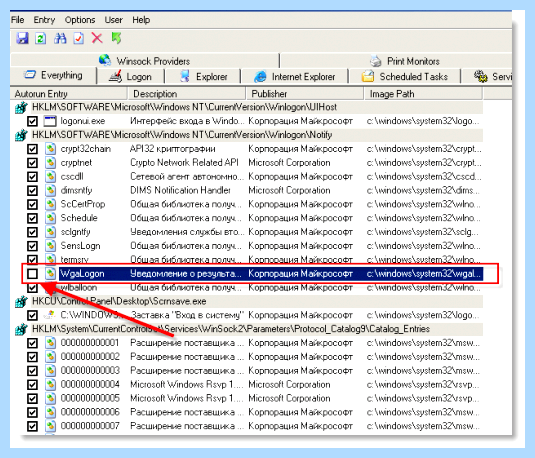Click the Schedule entry icon

click(50, 218)
